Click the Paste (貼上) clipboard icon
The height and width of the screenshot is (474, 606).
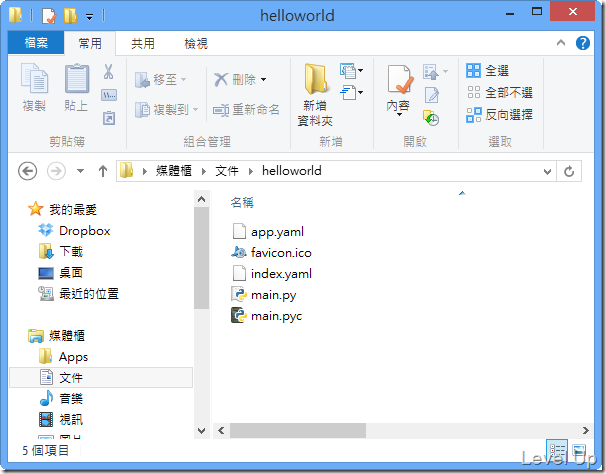pos(77,78)
